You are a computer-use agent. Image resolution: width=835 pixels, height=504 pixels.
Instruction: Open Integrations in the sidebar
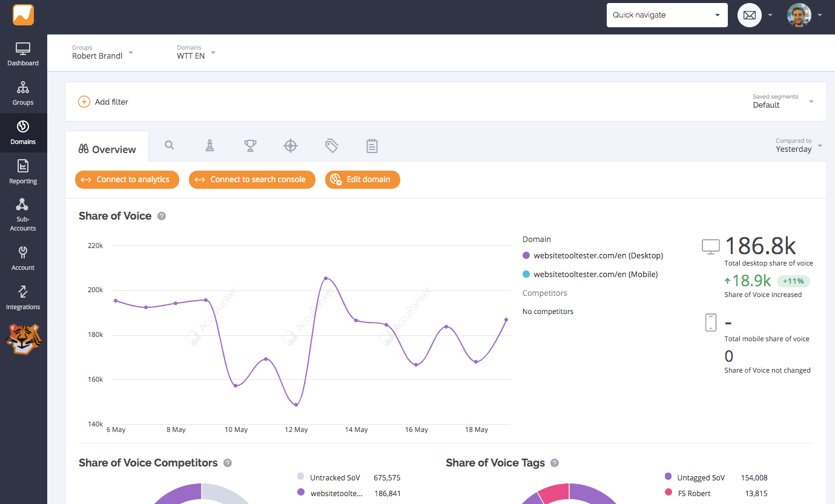click(x=23, y=298)
